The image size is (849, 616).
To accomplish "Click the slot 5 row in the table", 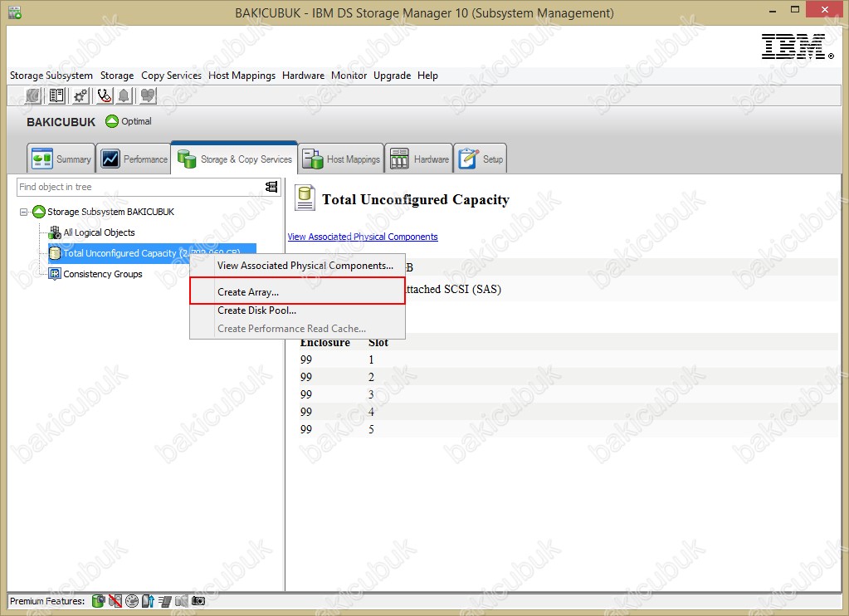I will [568, 428].
